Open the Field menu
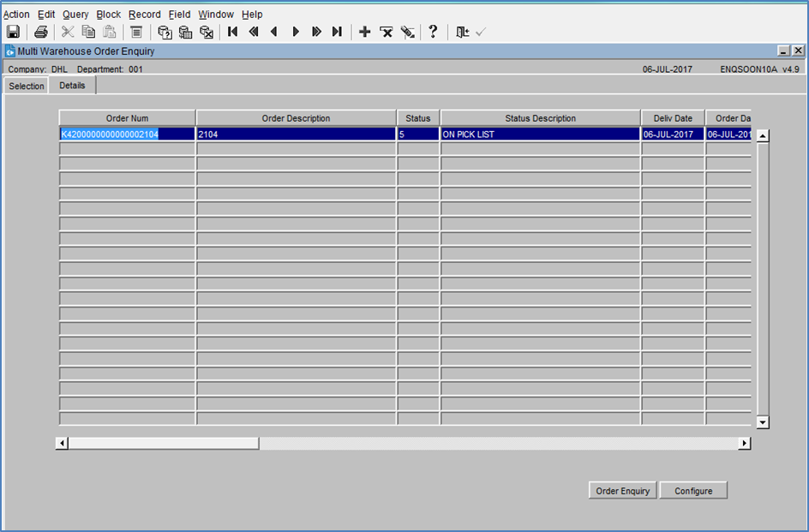809x532 pixels. pos(180,15)
